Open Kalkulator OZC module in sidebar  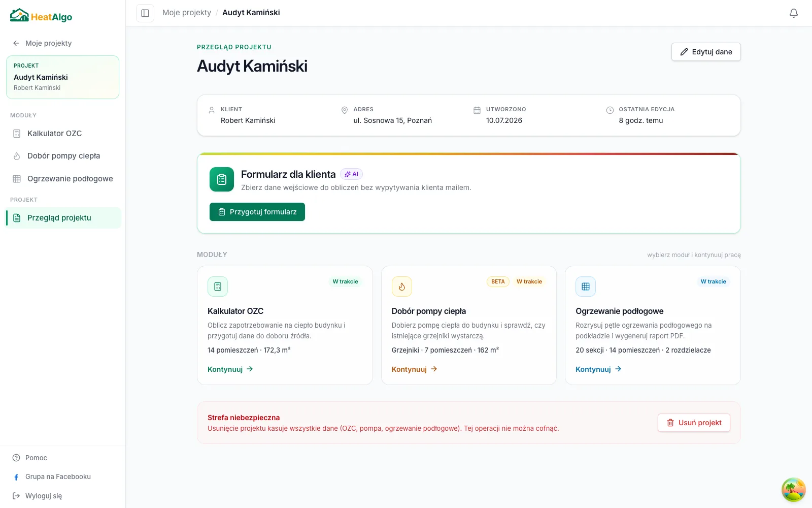click(x=63, y=134)
